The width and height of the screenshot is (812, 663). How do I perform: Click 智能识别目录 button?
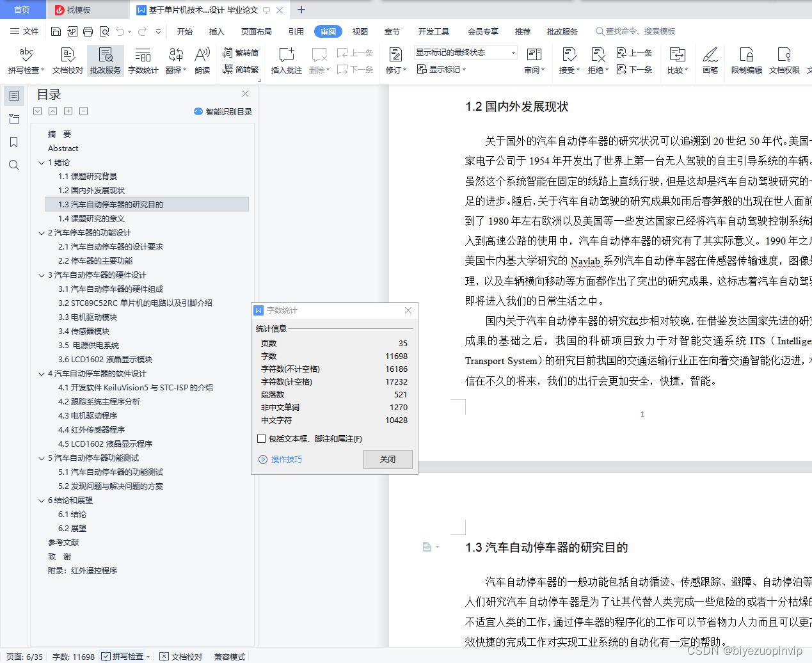[223, 111]
